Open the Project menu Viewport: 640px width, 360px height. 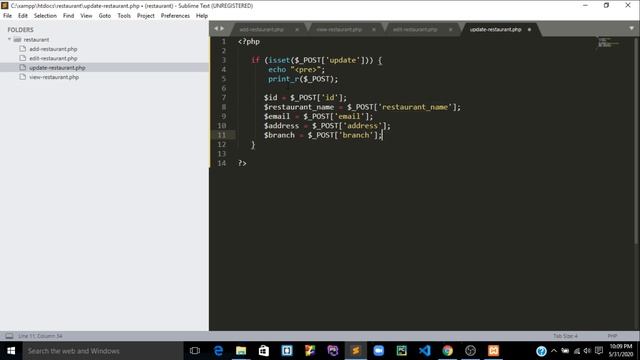tap(146, 16)
